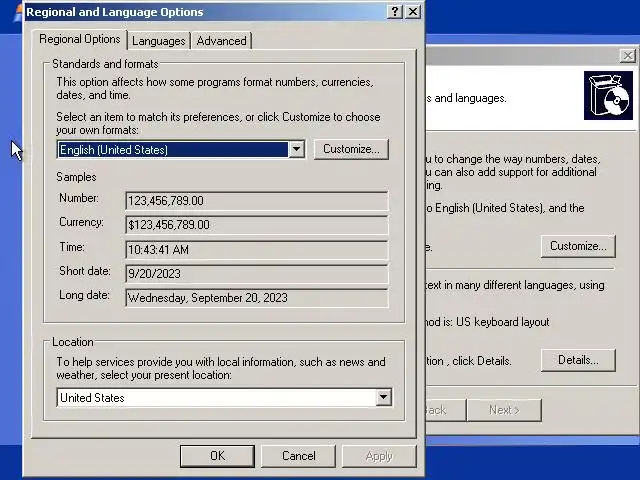Click the 'US keyboard layout' text
This screenshot has width=640, height=480.
(x=502, y=322)
